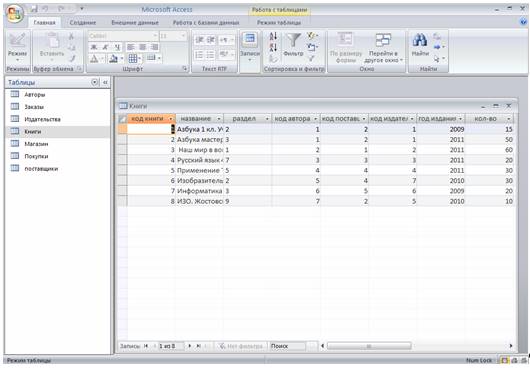Click the Вставить paste button

click(52, 47)
